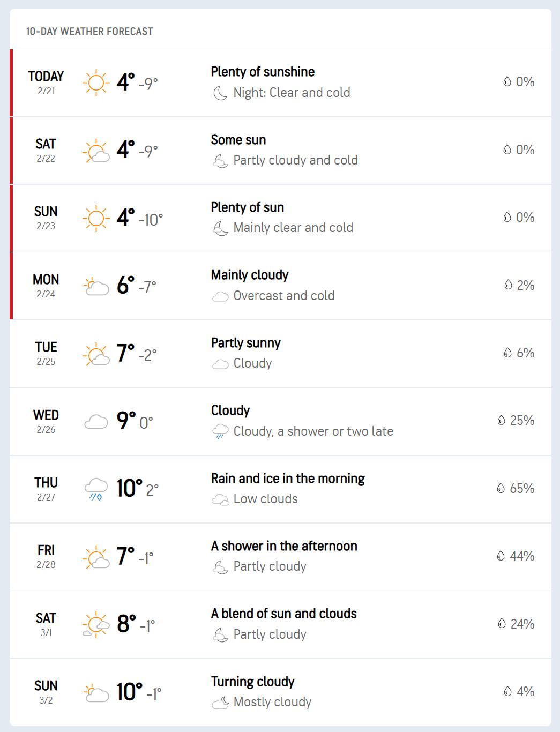Open the 'Rain and ice in the morning' description

pos(288,479)
